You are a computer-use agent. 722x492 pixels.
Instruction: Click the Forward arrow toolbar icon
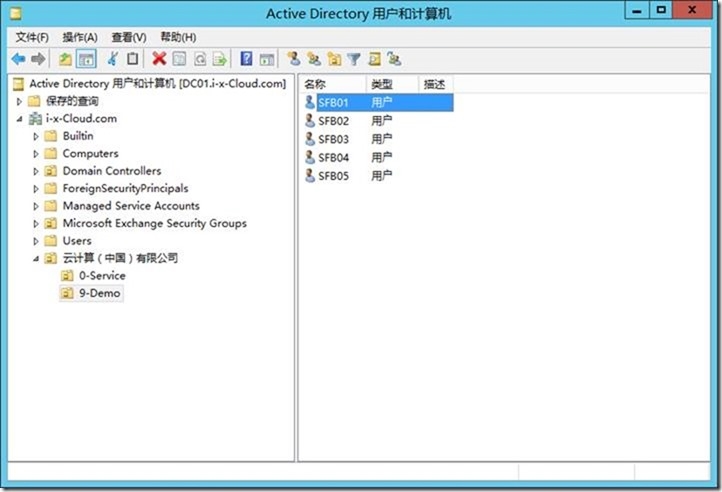click(38, 59)
